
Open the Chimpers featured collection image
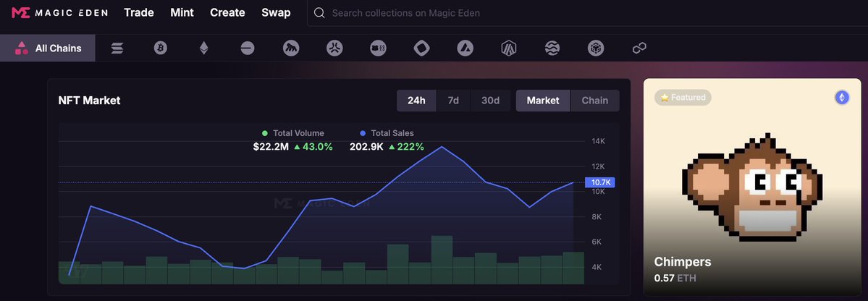coord(752,187)
